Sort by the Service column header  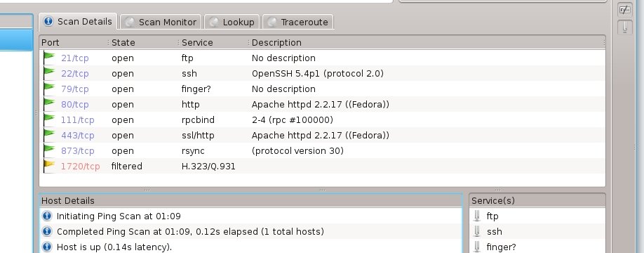pyautogui.click(x=215, y=43)
